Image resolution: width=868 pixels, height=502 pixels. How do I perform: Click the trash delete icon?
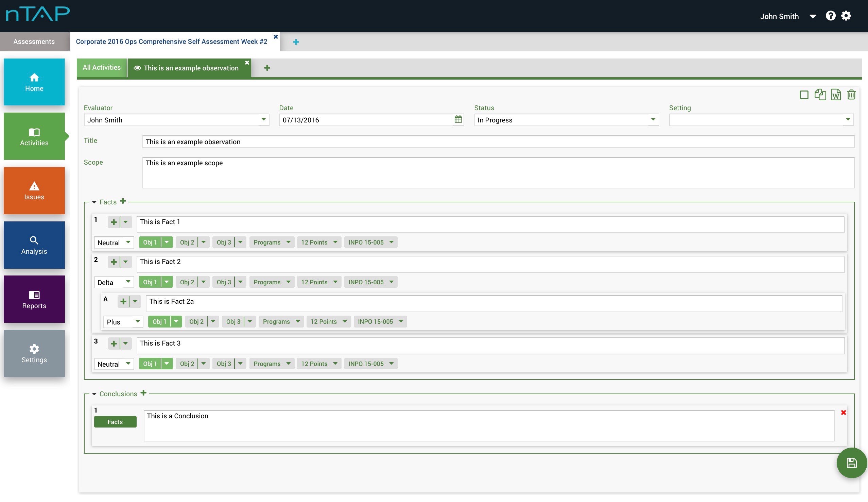pos(851,95)
